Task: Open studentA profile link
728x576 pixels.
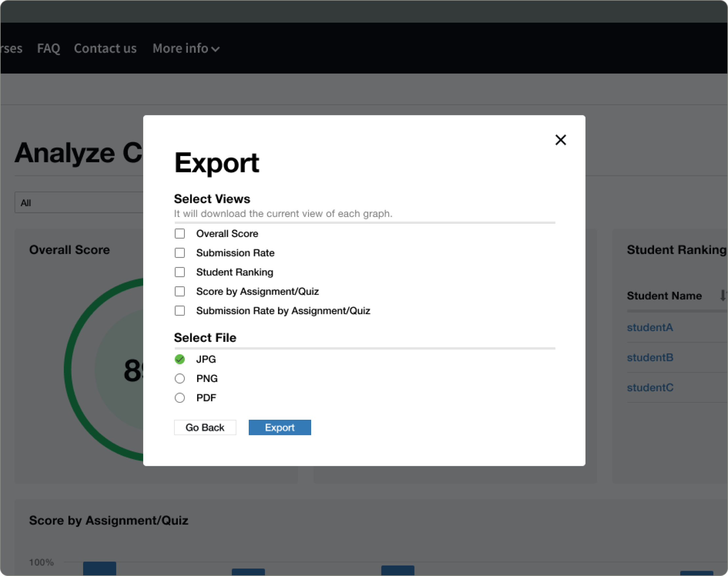Action: click(650, 327)
